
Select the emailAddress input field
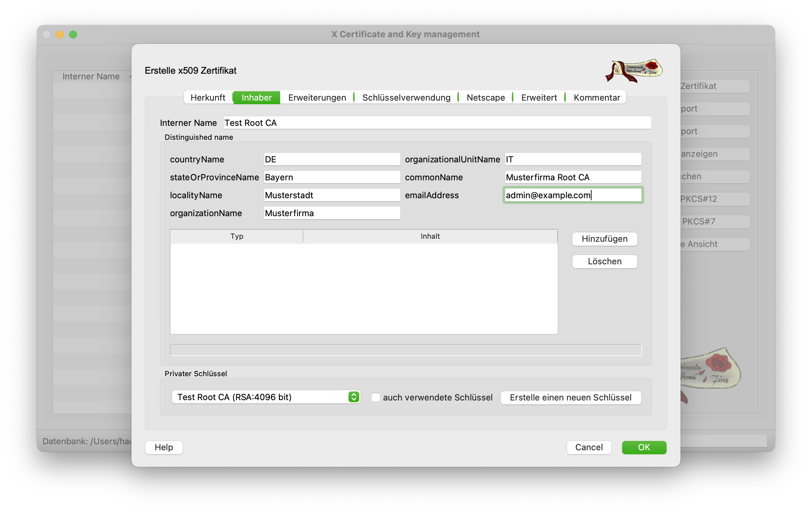tap(573, 195)
